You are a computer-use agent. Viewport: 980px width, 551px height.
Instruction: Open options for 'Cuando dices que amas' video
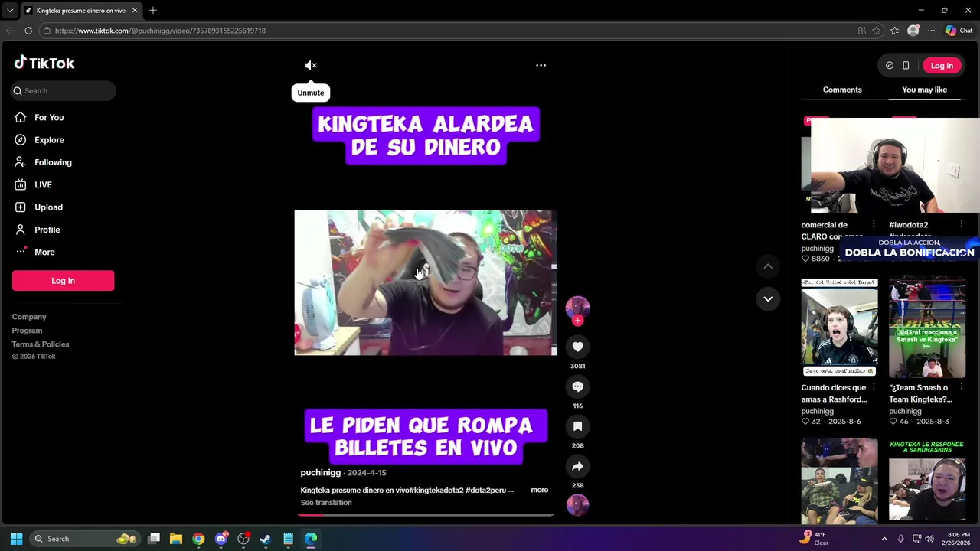point(874,387)
